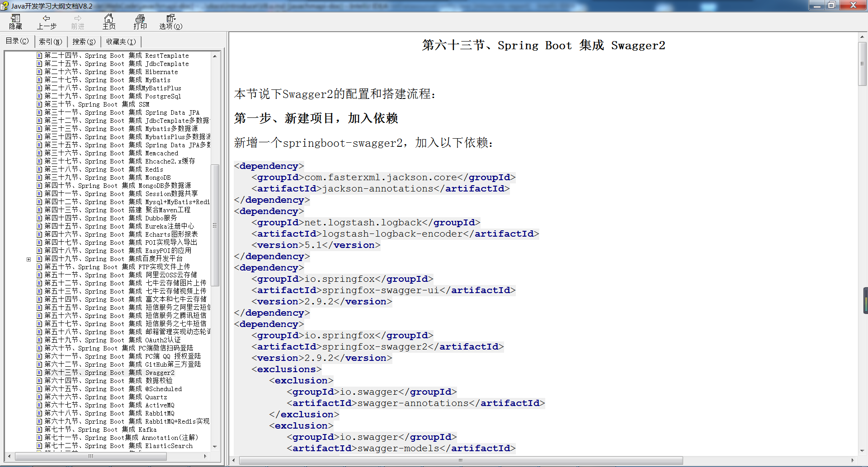
Task: Click page icon beside 第三十八节 Redis
Action: [x=40, y=169]
